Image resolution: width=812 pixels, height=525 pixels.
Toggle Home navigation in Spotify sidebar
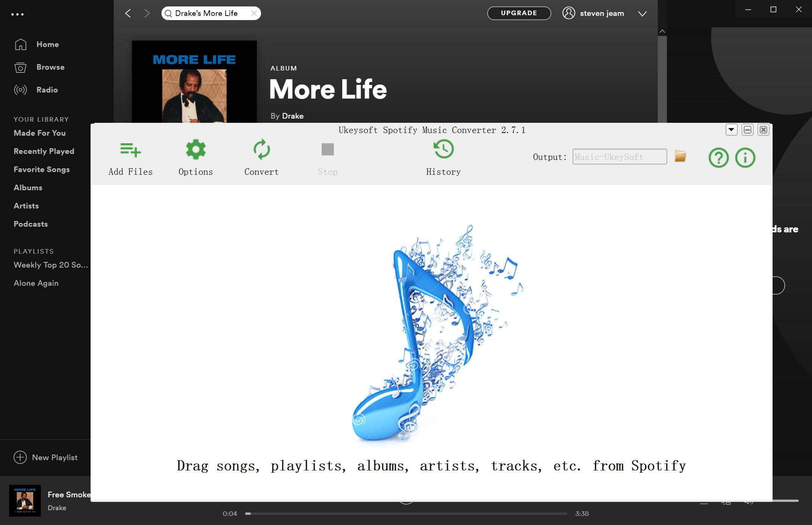pyautogui.click(x=47, y=44)
